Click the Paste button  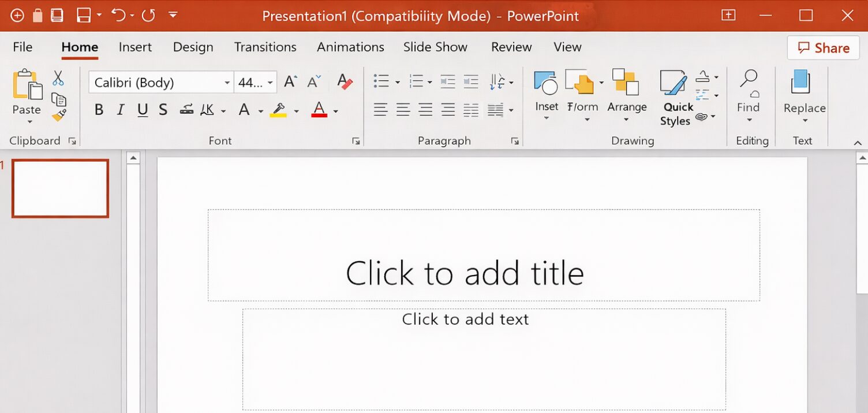coord(27,92)
